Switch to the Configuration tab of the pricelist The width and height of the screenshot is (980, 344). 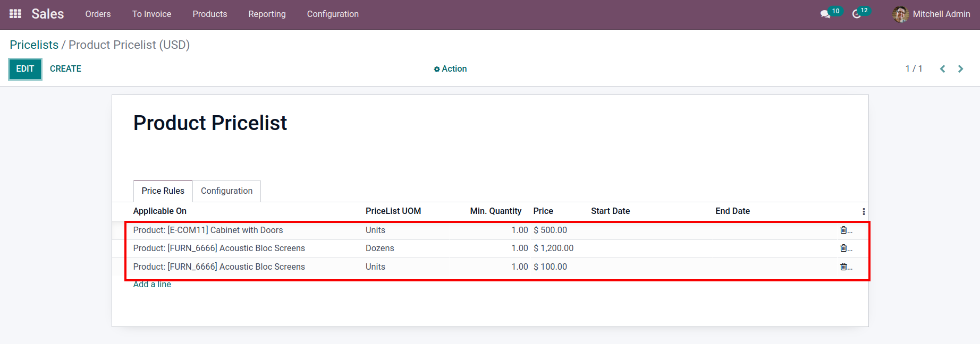[227, 191]
